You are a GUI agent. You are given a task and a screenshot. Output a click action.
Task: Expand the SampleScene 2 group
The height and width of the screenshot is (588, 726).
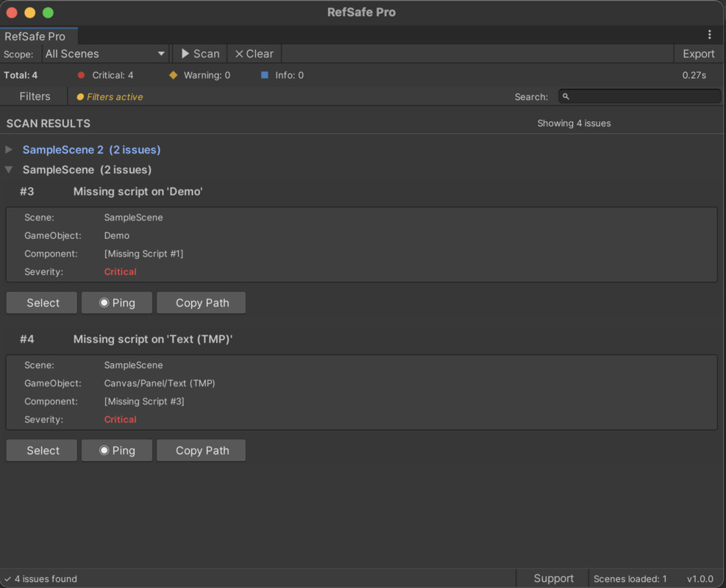click(9, 149)
